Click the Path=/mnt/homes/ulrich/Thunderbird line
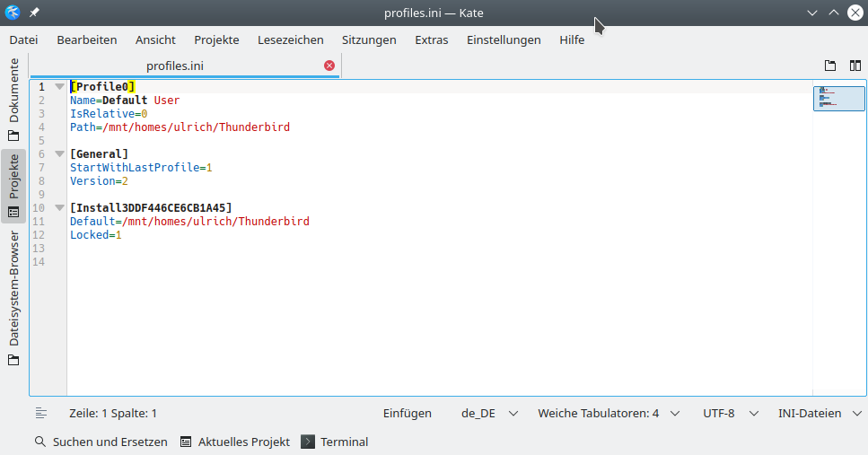 [180, 127]
